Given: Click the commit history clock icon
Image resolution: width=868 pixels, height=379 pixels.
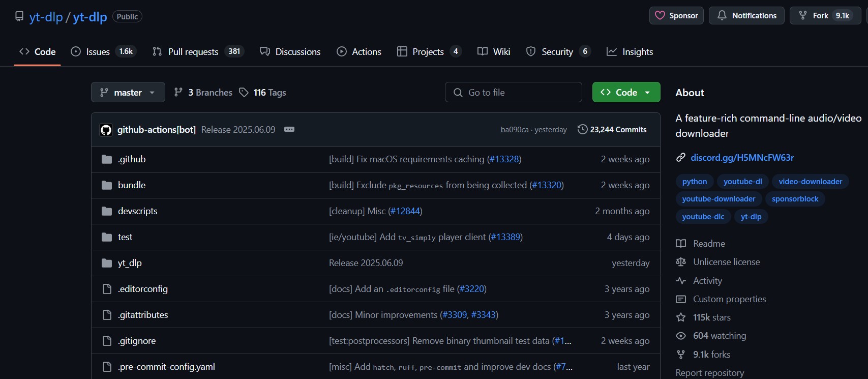Looking at the screenshot, I should click(582, 130).
